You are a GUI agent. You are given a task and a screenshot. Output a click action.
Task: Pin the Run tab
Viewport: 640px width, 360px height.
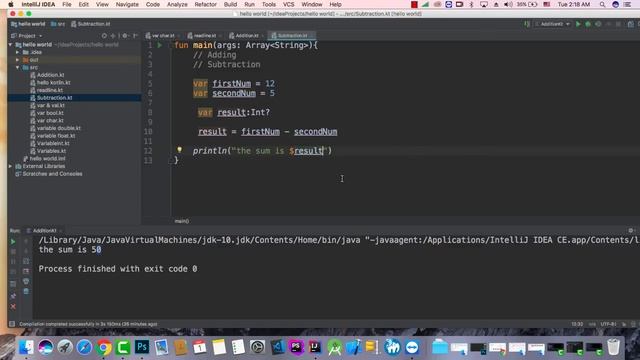pyautogui.click(x=13, y=296)
